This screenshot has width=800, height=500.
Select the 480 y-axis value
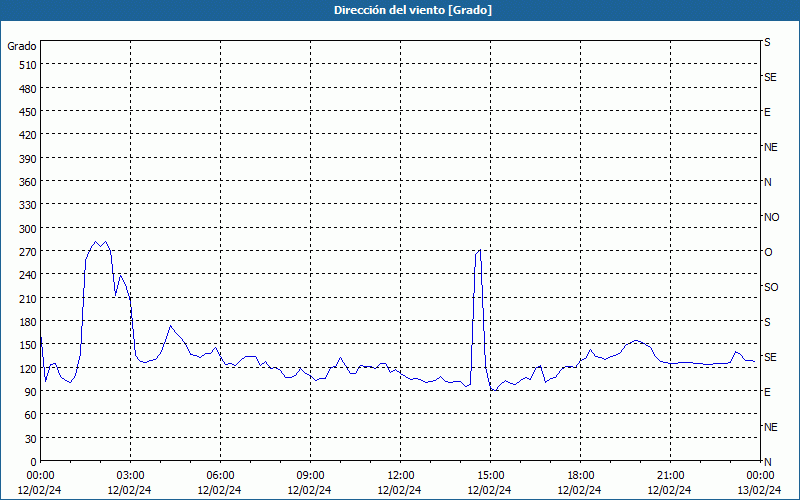coord(28,89)
